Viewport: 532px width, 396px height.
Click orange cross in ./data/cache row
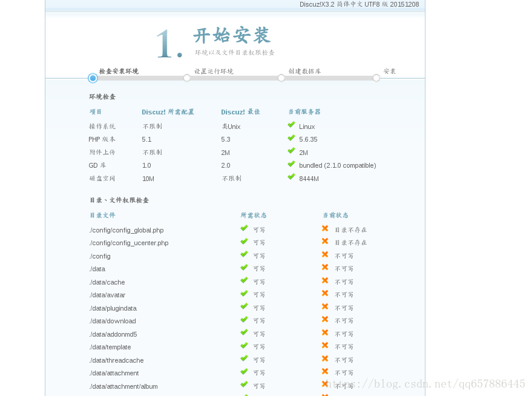point(325,280)
